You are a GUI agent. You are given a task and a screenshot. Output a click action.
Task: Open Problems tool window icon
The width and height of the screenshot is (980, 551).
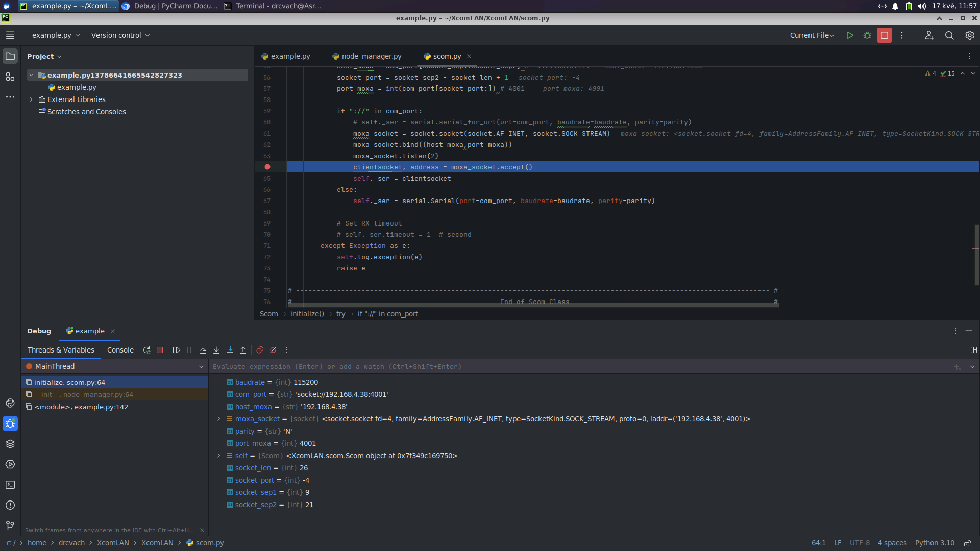coord(10,505)
